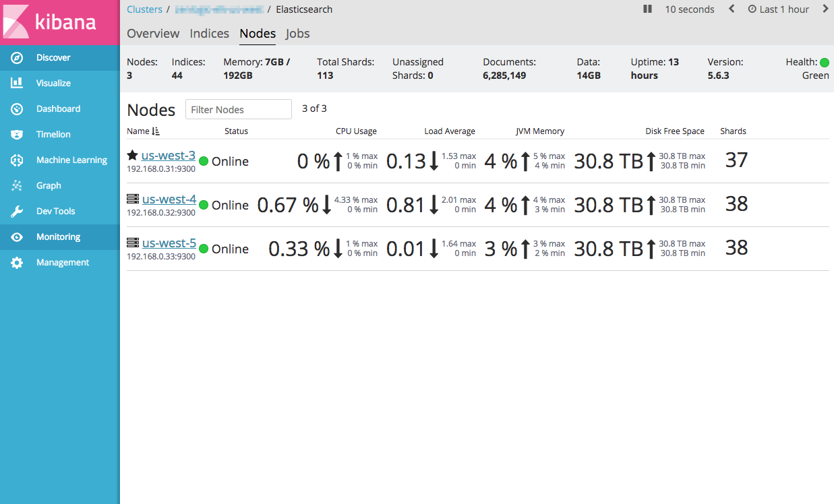Click the Kibana logo icon
This screenshot has width=834, height=504.
(16, 22)
